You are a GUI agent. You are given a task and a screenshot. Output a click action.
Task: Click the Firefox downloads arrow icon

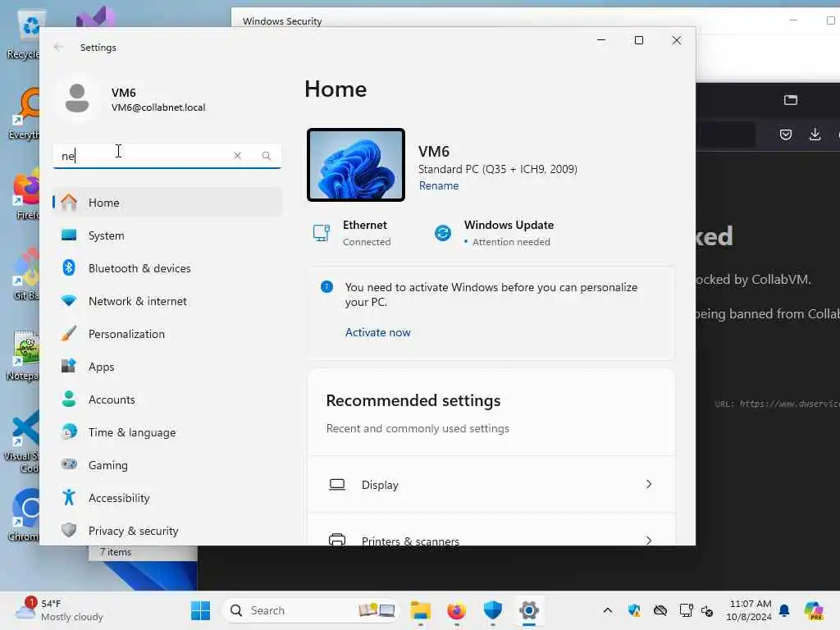[815, 135]
